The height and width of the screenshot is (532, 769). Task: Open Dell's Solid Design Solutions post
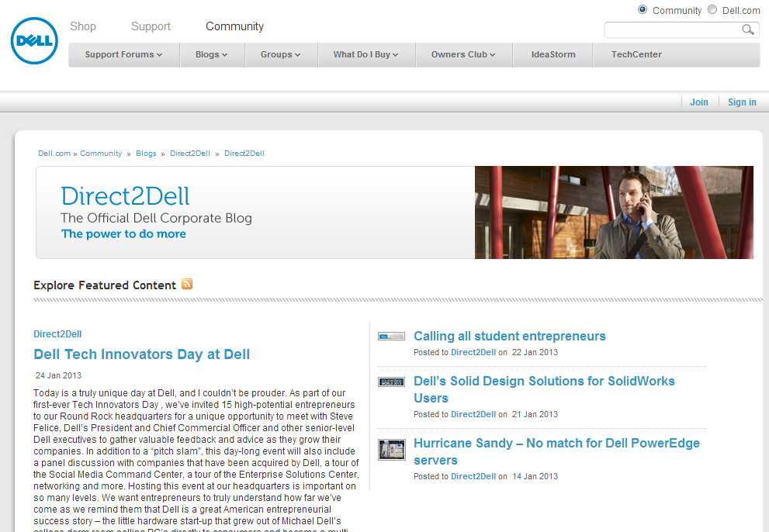tap(544, 389)
